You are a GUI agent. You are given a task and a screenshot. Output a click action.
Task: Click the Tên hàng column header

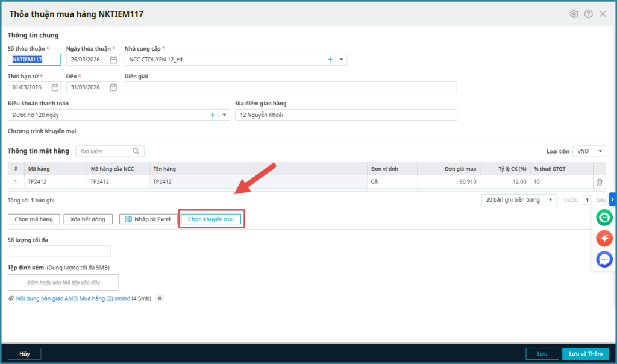point(258,169)
